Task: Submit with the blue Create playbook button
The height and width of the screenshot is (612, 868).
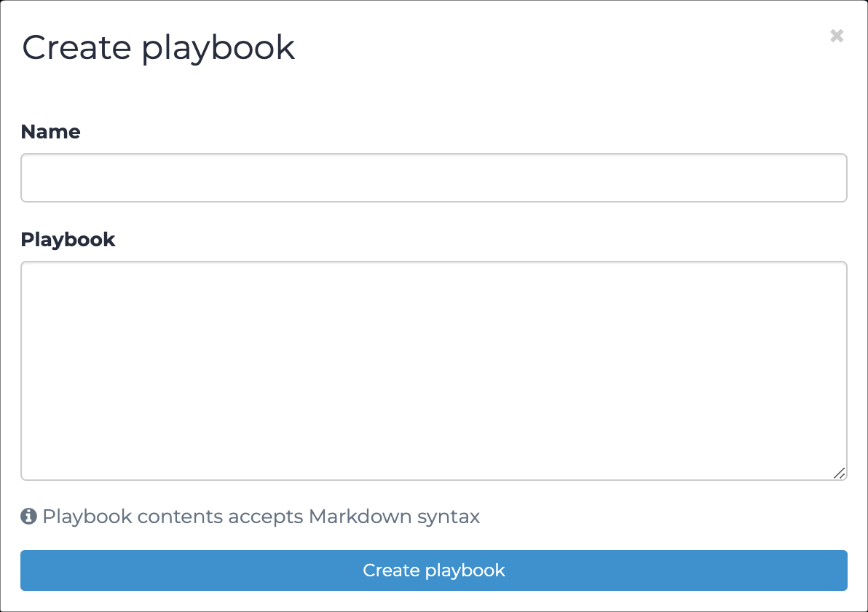Action: (434, 570)
